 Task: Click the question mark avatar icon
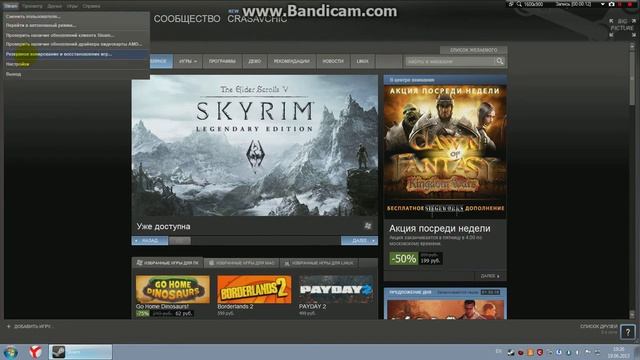coord(628,332)
